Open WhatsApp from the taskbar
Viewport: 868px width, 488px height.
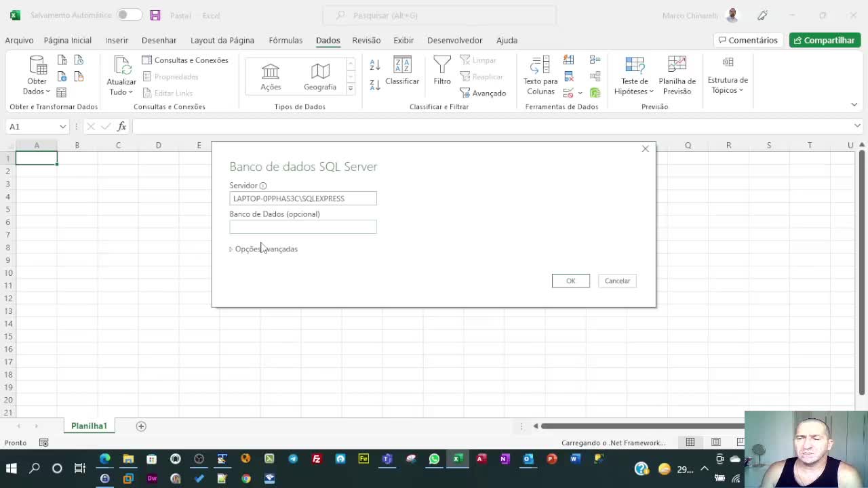pos(434,459)
